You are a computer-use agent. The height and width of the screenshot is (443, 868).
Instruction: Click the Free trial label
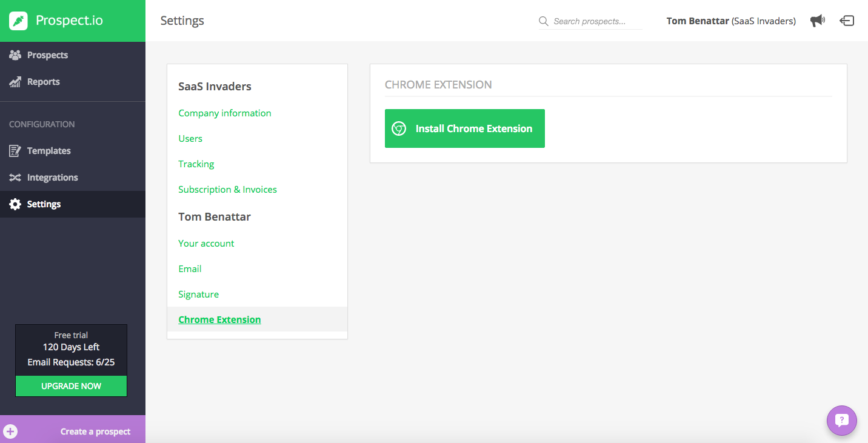coord(71,335)
